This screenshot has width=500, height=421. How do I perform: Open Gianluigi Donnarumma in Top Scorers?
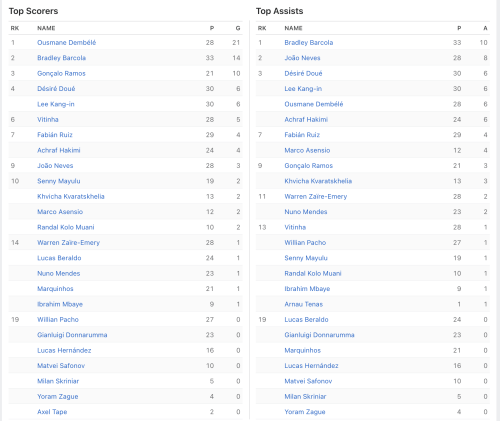72,335
